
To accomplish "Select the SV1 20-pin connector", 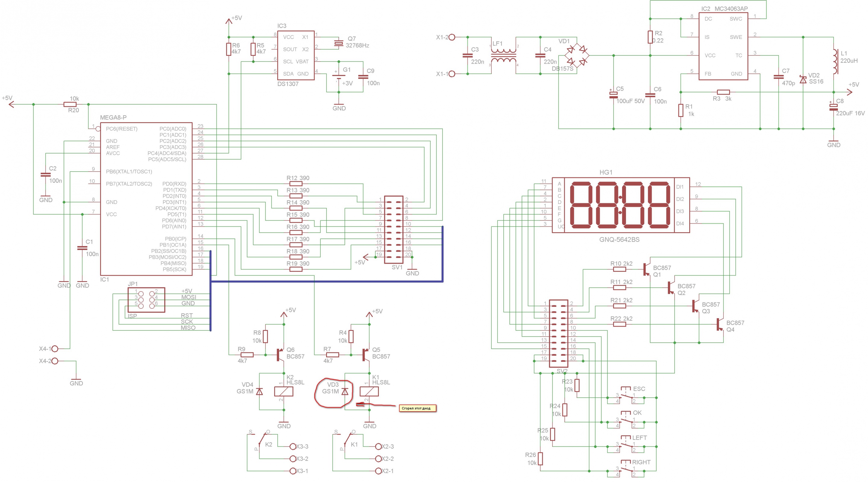I will 394,230.
